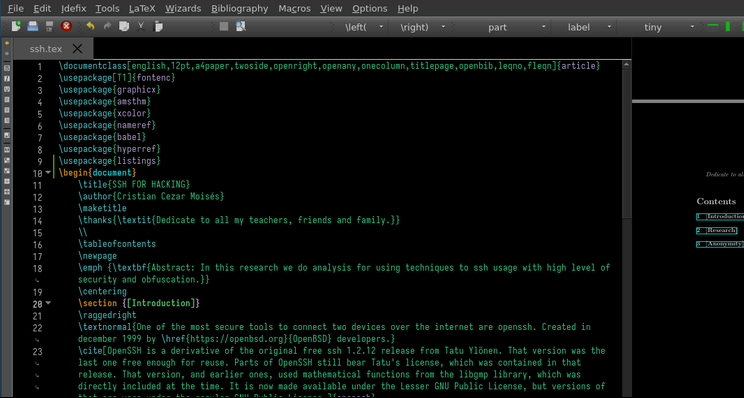Screen dimensions: 744x398
Task: Click the gray Stop compile toolbar icon
Action: [x=224, y=27]
